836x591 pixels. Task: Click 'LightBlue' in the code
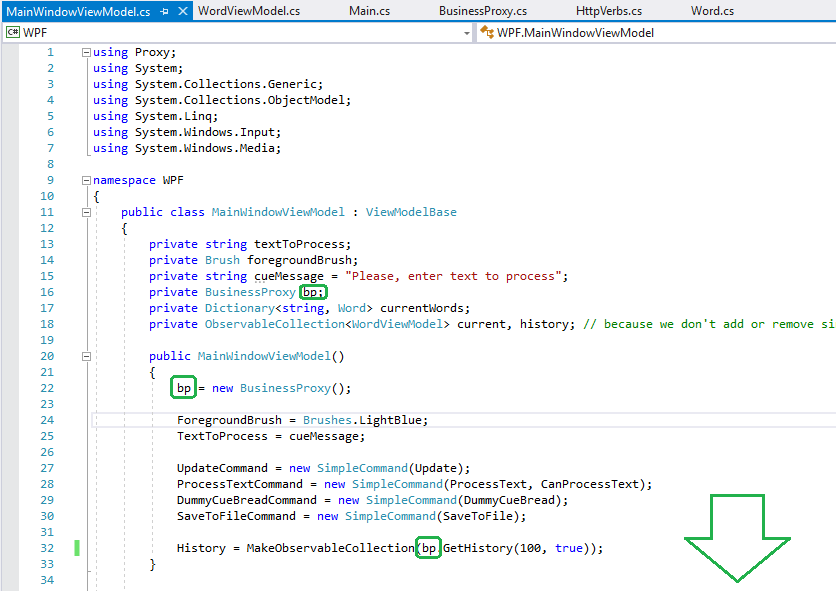click(390, 420)
